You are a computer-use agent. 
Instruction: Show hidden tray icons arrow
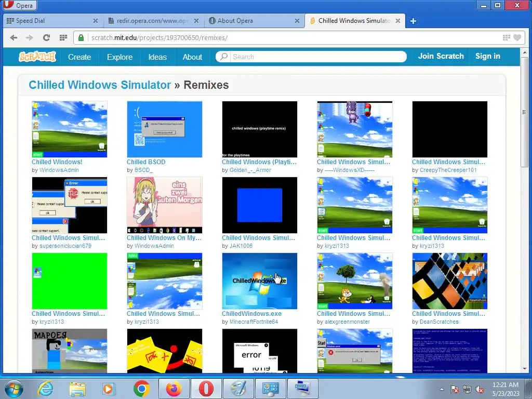[442, 389]
